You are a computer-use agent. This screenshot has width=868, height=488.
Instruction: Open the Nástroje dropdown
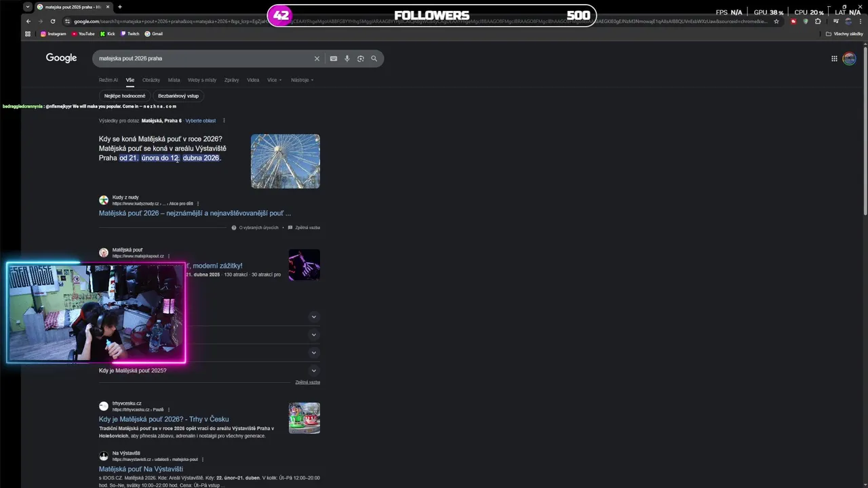pyautogui.click(x=302, y=80)
